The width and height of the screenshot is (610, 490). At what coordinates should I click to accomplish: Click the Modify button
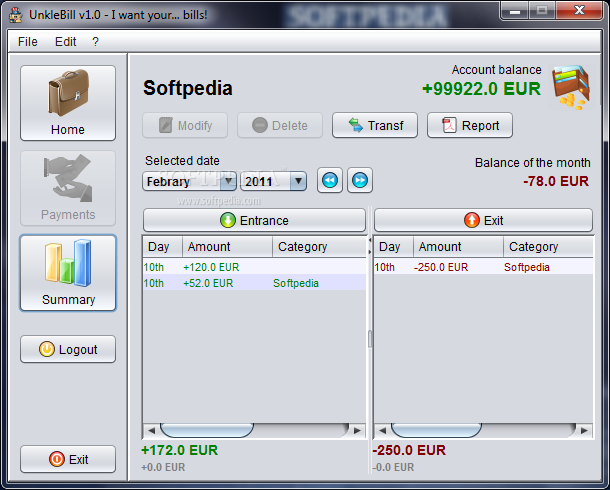click(185, 126)
